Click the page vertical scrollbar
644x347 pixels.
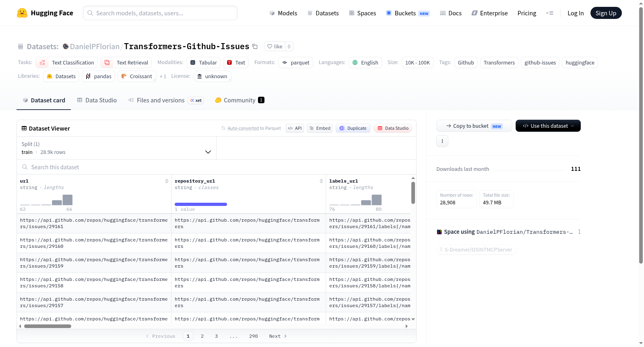point(641,135)
